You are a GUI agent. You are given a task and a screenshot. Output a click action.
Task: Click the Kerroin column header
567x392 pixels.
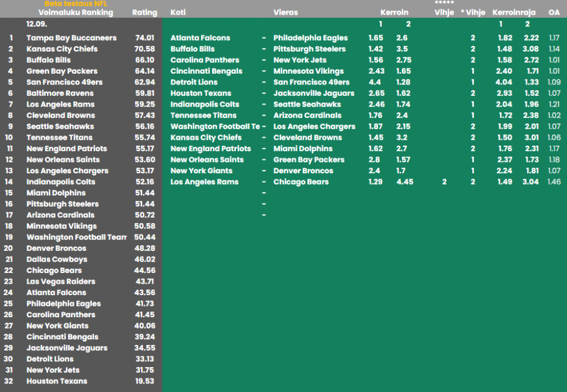pos(394,12)
